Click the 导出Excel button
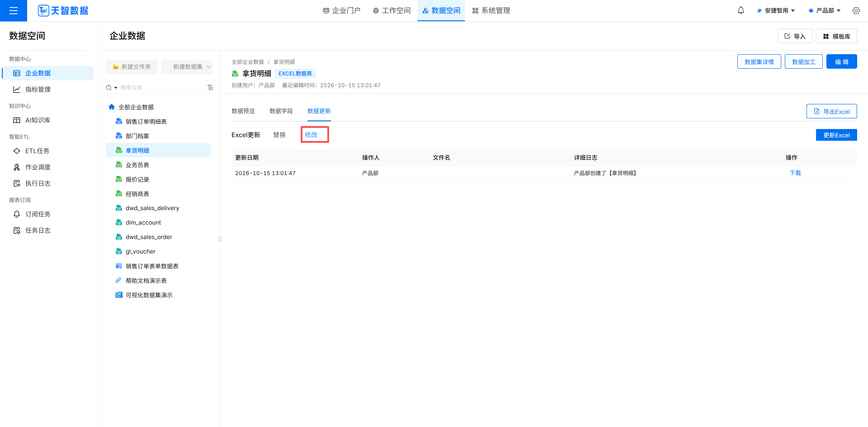868x427 pixels. (x=831, y=111)
